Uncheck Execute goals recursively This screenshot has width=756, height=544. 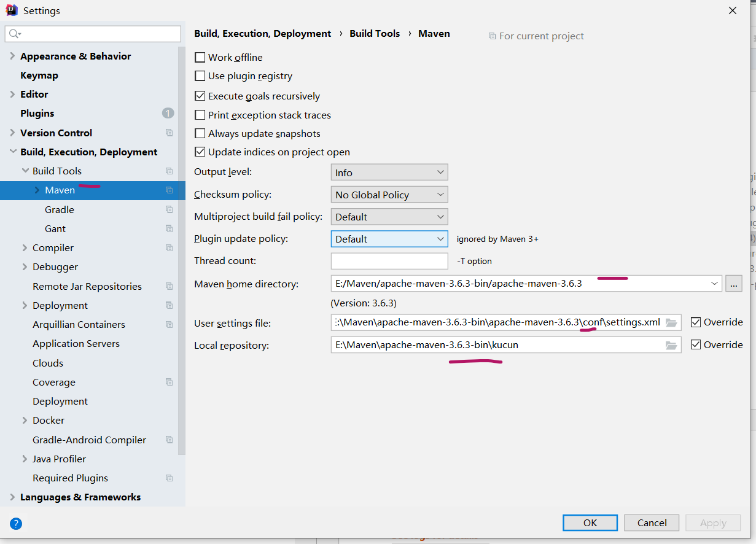tap(200, 96)
